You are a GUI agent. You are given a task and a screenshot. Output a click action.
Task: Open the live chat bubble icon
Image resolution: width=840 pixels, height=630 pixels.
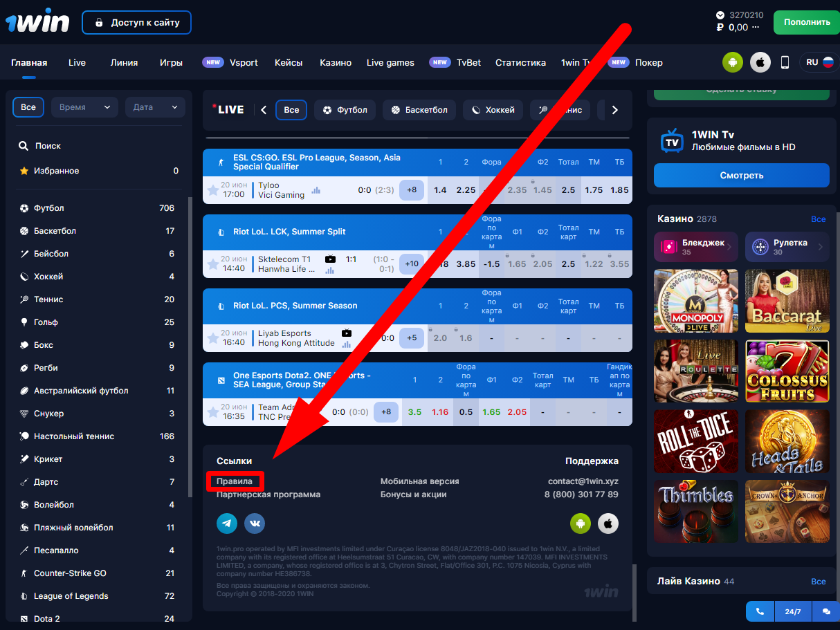pos(826,612)
